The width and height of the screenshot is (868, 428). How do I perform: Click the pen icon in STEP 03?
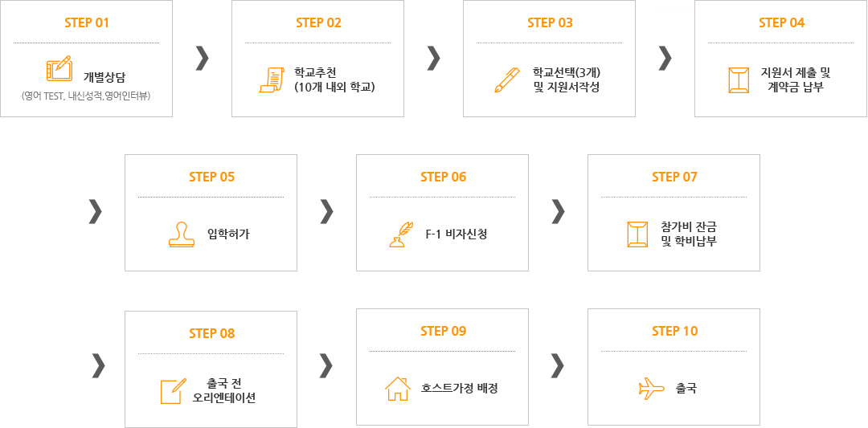click(x=507, y=80)
